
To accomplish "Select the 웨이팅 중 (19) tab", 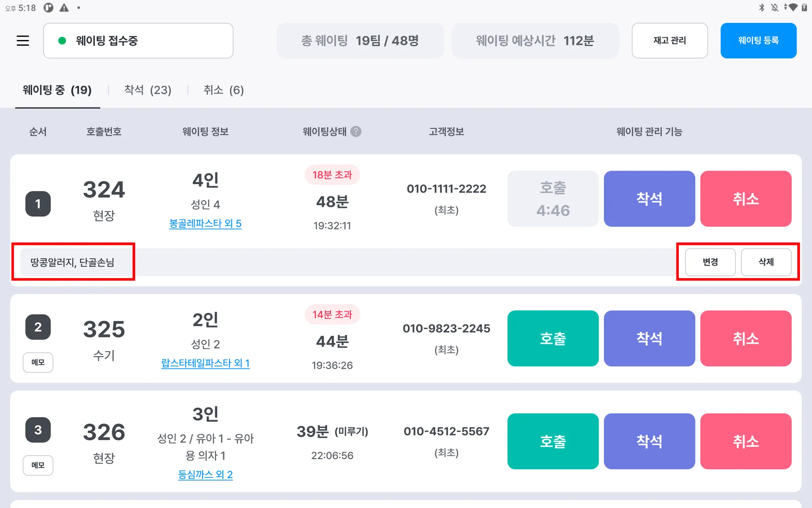I will 57,90.
